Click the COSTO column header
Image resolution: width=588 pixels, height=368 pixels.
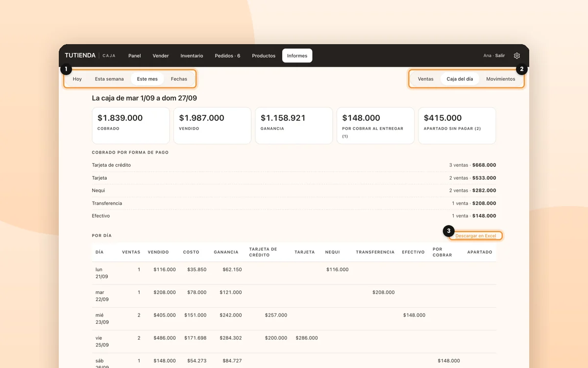(x=191, y=252)
